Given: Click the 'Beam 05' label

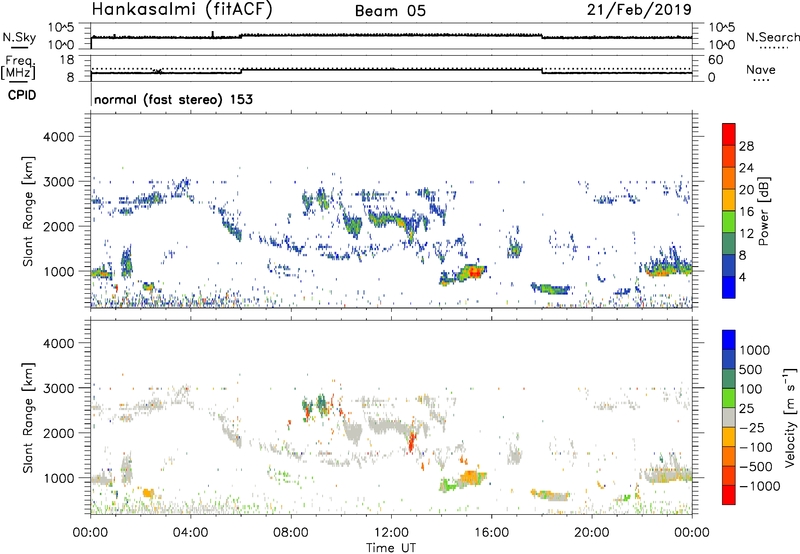Looking at the screenshot, I should (390, 11).
